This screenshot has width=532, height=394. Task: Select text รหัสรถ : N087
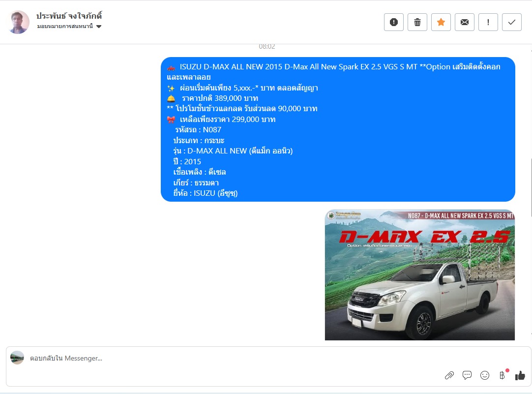coord(198,130)
